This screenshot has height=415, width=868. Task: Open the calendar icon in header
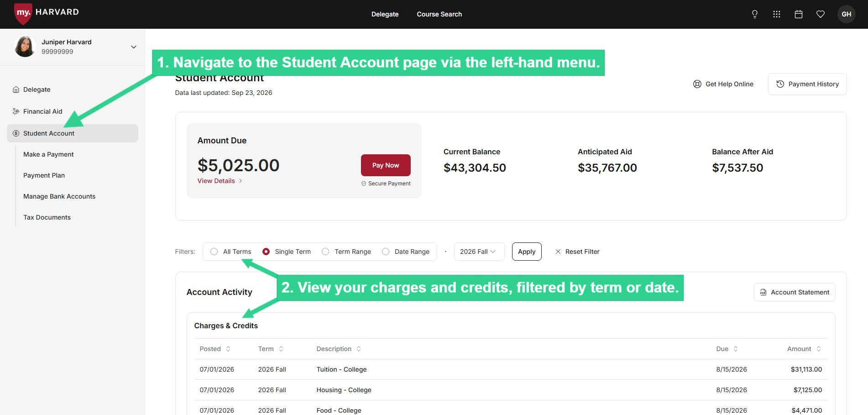[799, 14]
